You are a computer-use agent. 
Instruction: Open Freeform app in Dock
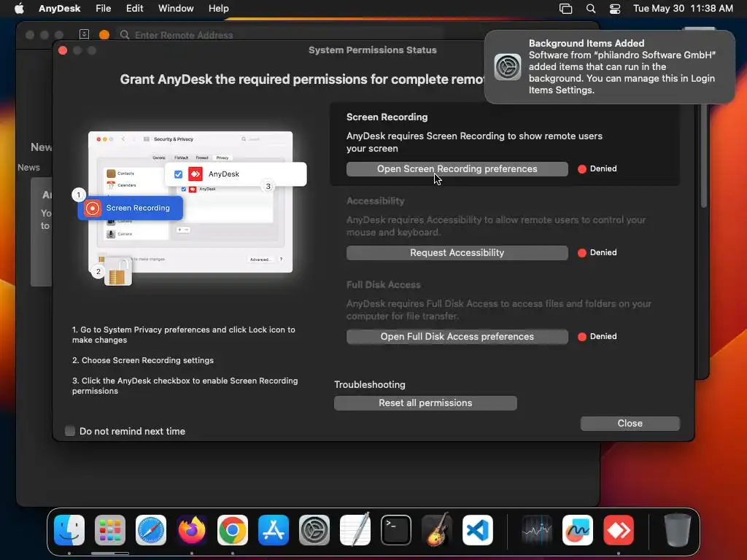(x=578, y=530)
